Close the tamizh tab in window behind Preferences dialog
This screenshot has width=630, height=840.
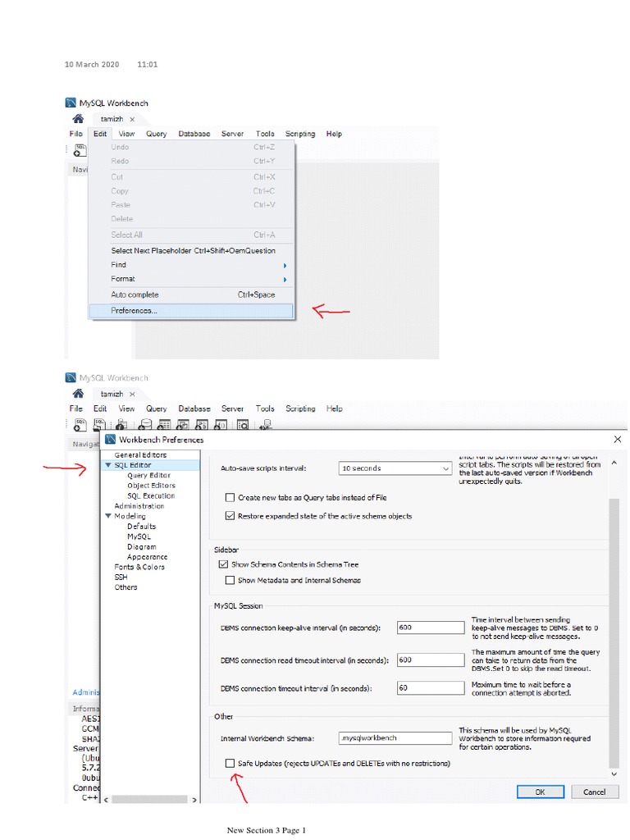[x=132, y=395]
